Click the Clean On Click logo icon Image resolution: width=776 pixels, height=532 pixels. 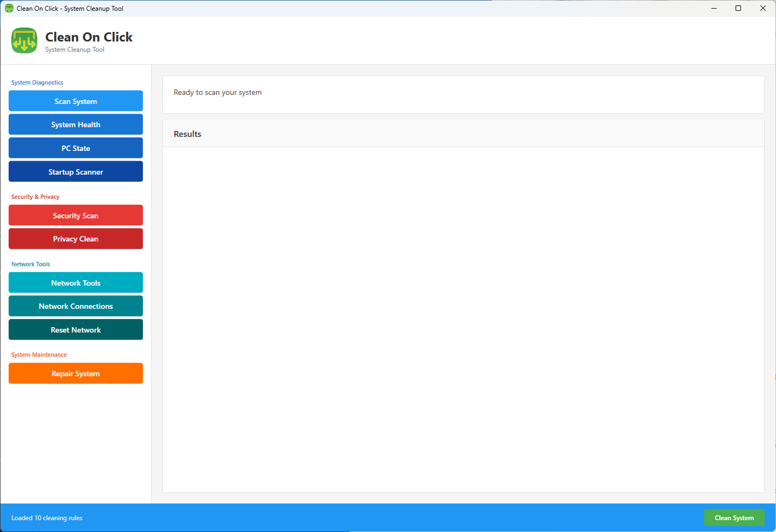24,40
